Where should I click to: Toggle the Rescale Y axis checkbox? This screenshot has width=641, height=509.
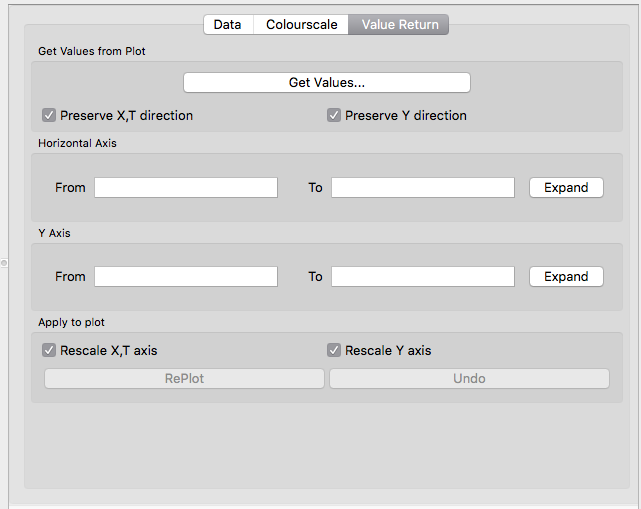(x=334, y=350)
